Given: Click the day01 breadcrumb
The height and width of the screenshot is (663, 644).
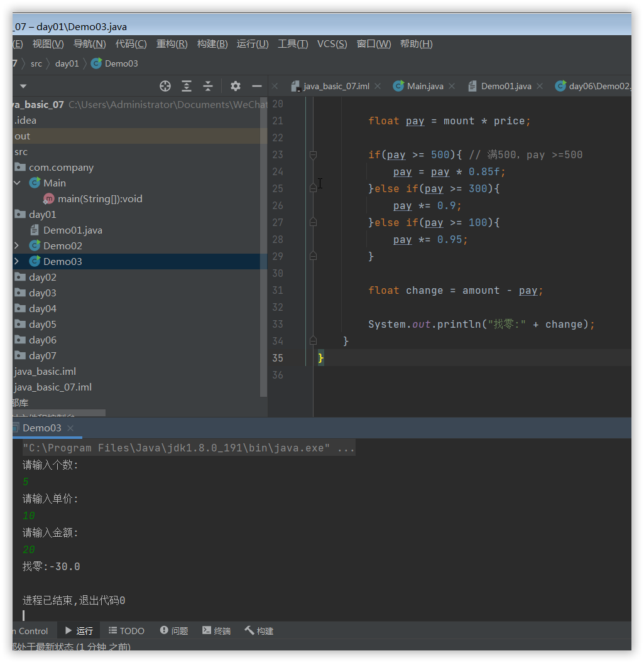Looking at the screenshot, I should point(67,63).
